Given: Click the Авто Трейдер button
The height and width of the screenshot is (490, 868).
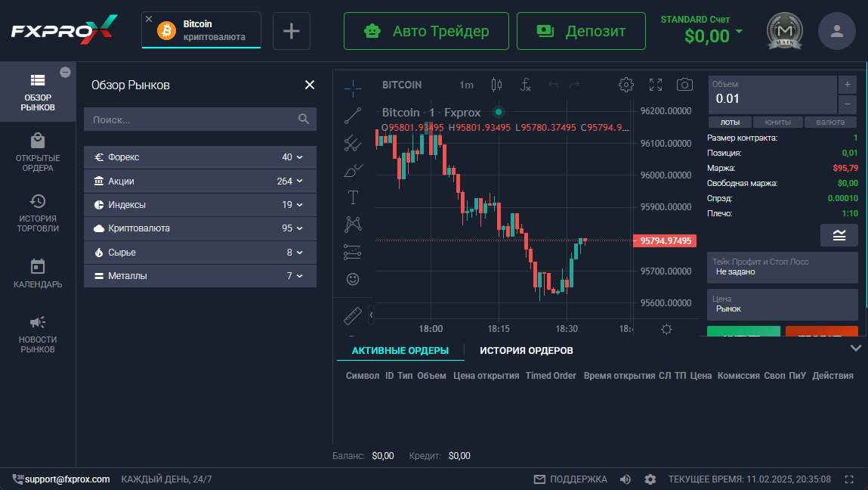Looking at the screenshot, I should 426,31.
